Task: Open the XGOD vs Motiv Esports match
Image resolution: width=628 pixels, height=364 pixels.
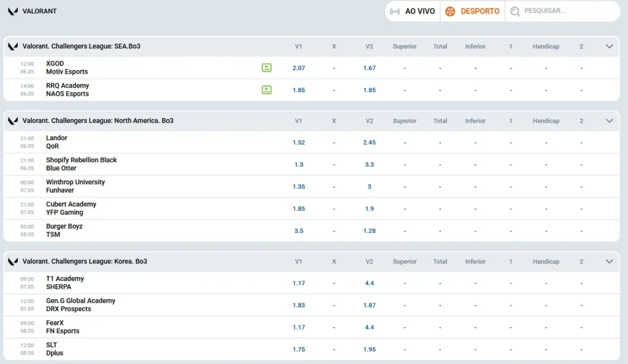Action: click(x=67, y=67)
